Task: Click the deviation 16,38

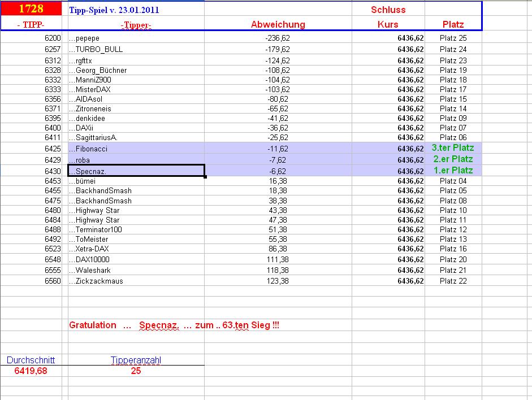Action: (x=278, y=181)
